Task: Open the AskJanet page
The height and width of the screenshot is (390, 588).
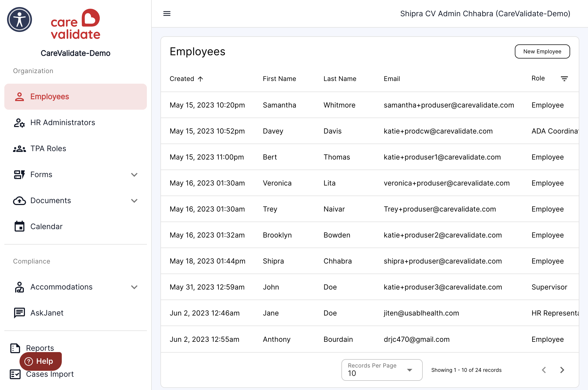Action: pyautogui.click(x=76, y=313)
